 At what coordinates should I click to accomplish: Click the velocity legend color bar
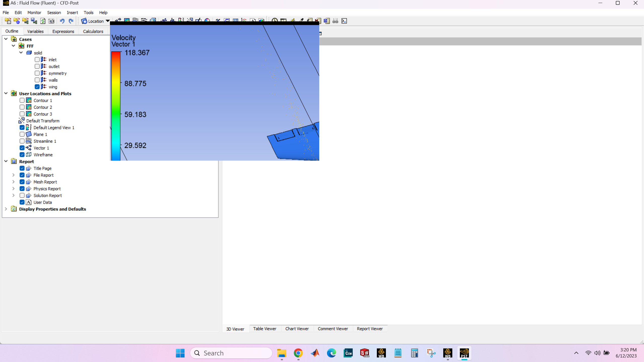click(x=116, y=106)
